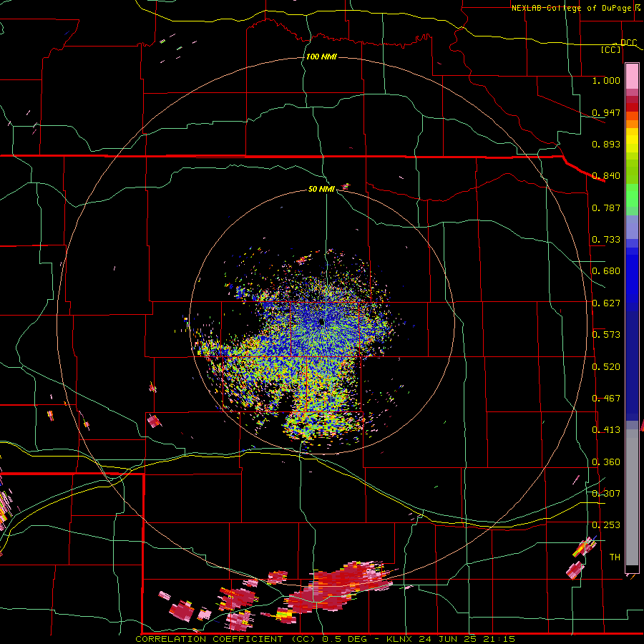Click CORRELATION COEFFICIENT (CC) in the footer

click(227, 639)
